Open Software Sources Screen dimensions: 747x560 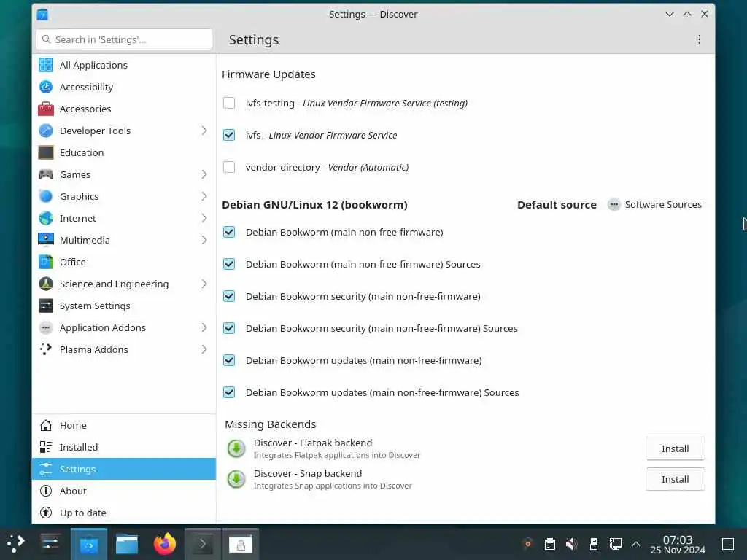click(x=654, y=204)
